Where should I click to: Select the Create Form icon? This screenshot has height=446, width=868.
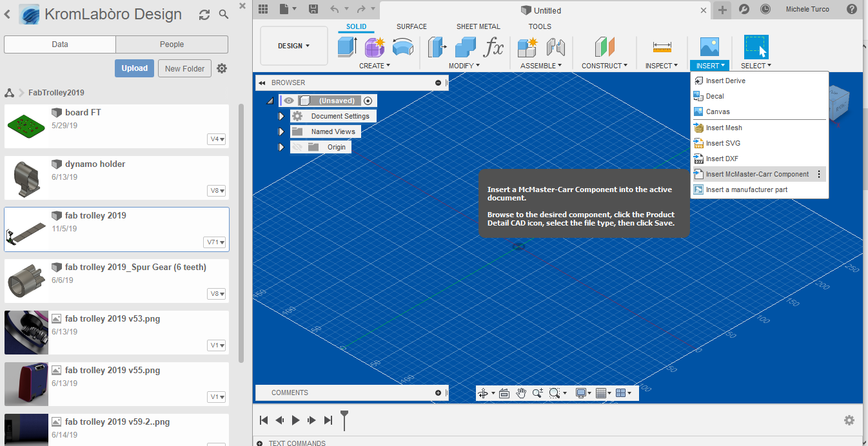pos(375,47)
